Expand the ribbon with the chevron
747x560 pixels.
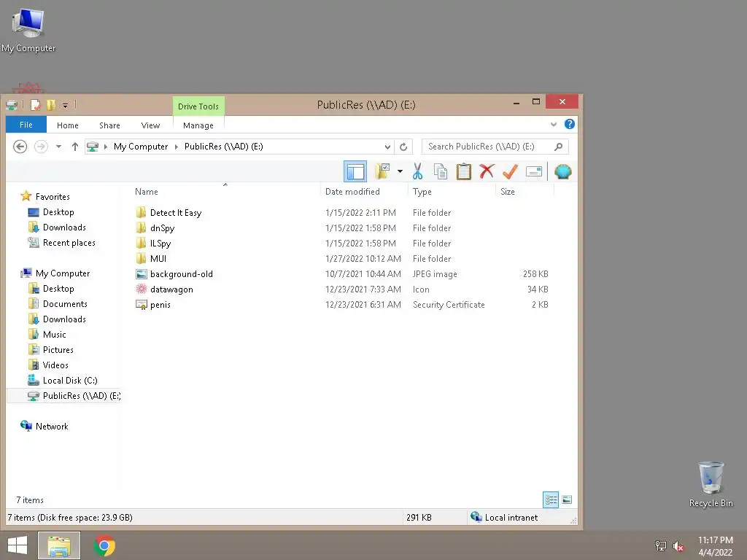tap(554, 125)
